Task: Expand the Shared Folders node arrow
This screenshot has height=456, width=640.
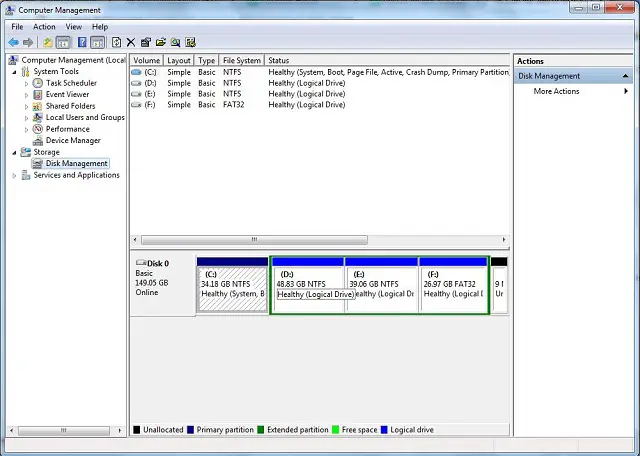Action: tap(27, 106)
